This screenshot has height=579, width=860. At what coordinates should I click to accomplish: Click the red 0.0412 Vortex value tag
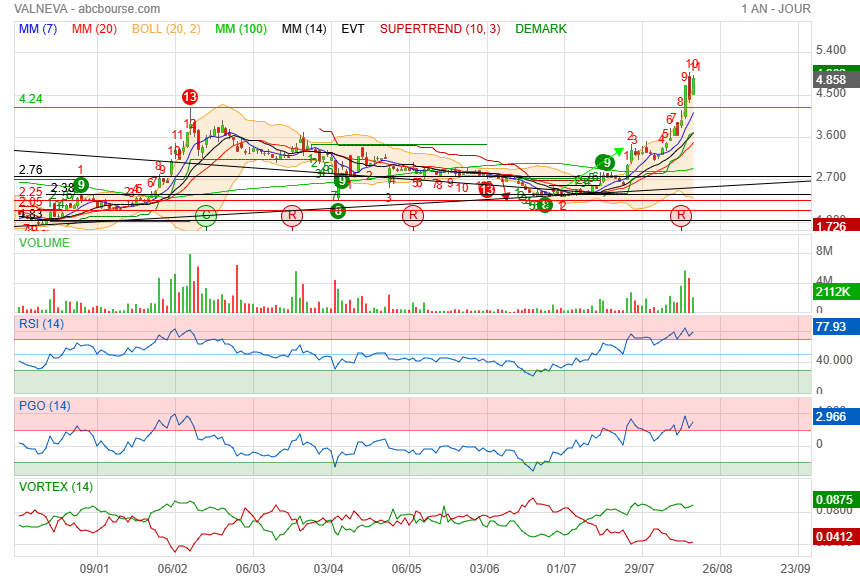coord(836,537)
